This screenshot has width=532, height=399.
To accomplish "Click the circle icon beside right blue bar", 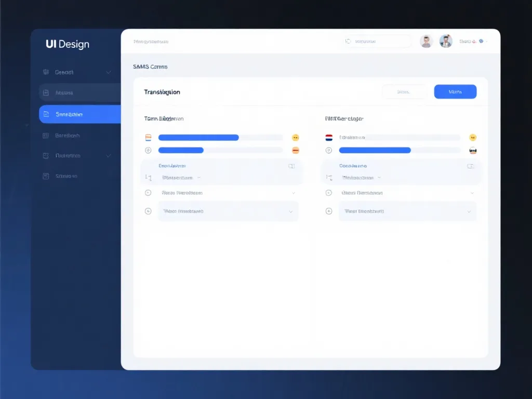I will (x=329, y=150).
